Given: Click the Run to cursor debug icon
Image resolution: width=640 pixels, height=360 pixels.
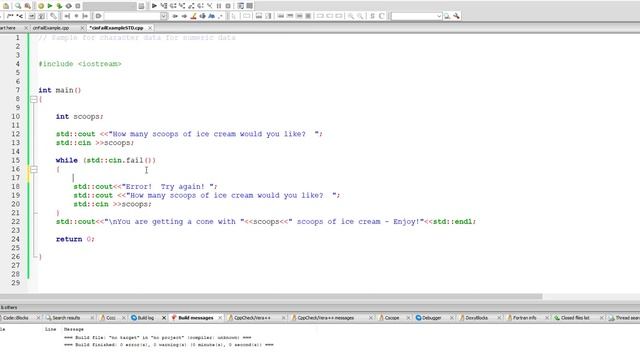Looking at the screenshot, I should click(164, 6).
